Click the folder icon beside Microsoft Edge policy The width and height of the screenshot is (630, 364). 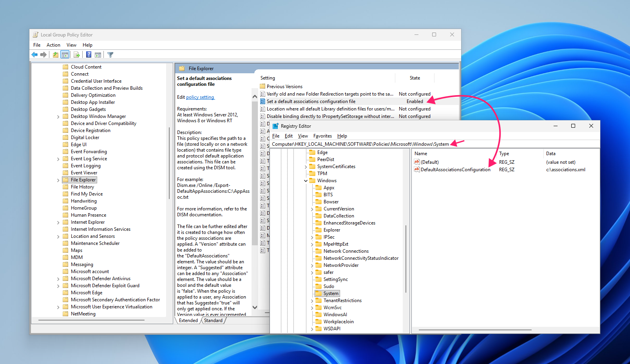tap(65, 292)
